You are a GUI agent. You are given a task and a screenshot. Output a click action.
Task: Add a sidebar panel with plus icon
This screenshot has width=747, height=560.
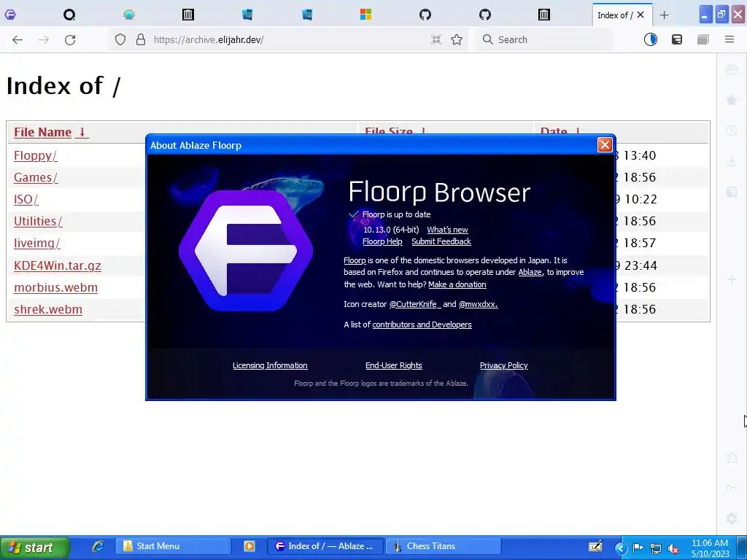click(732, 279)
